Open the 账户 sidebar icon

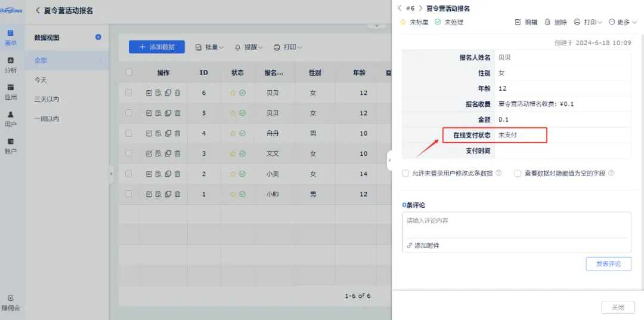point(11,142)
